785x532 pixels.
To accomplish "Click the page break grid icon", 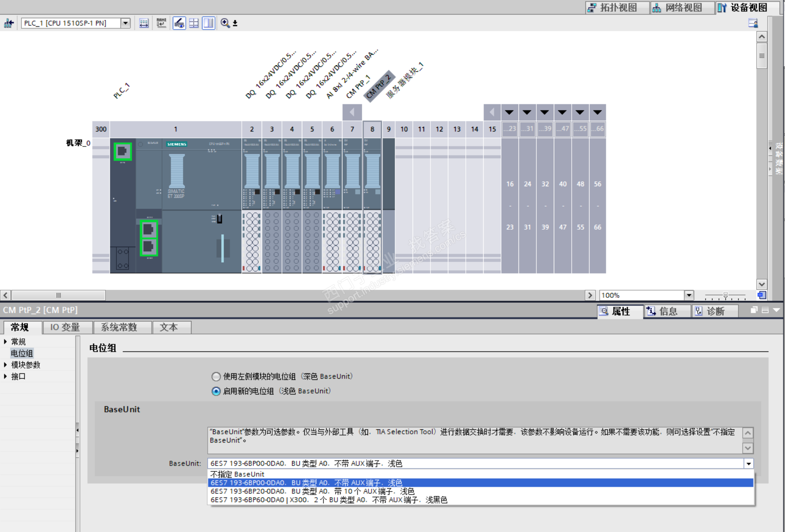I will tap(194, 23).
